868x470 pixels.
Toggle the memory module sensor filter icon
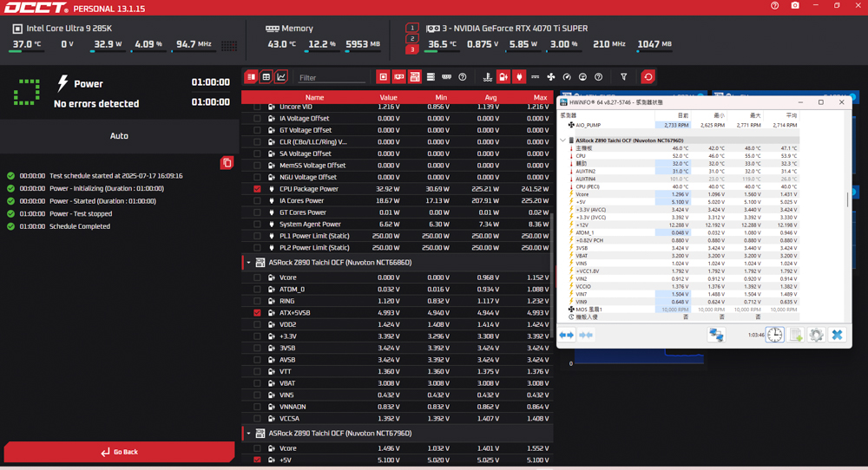446,77
